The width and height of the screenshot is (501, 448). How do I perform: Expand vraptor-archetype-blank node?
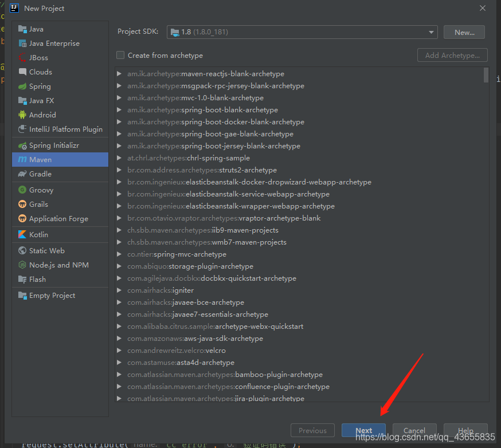[x=119, y=218]
